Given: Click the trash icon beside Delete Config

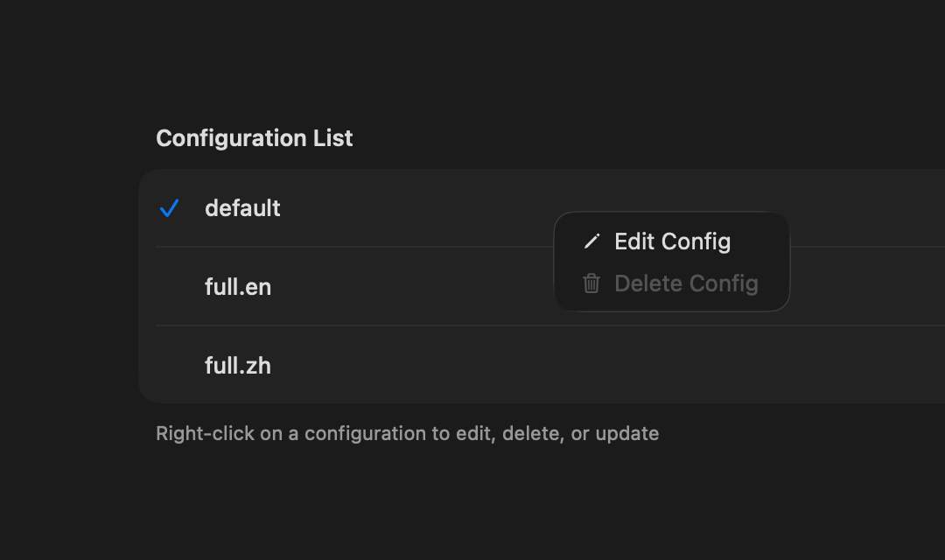Looking at the screenshot, I should click(x=591, y=283).
